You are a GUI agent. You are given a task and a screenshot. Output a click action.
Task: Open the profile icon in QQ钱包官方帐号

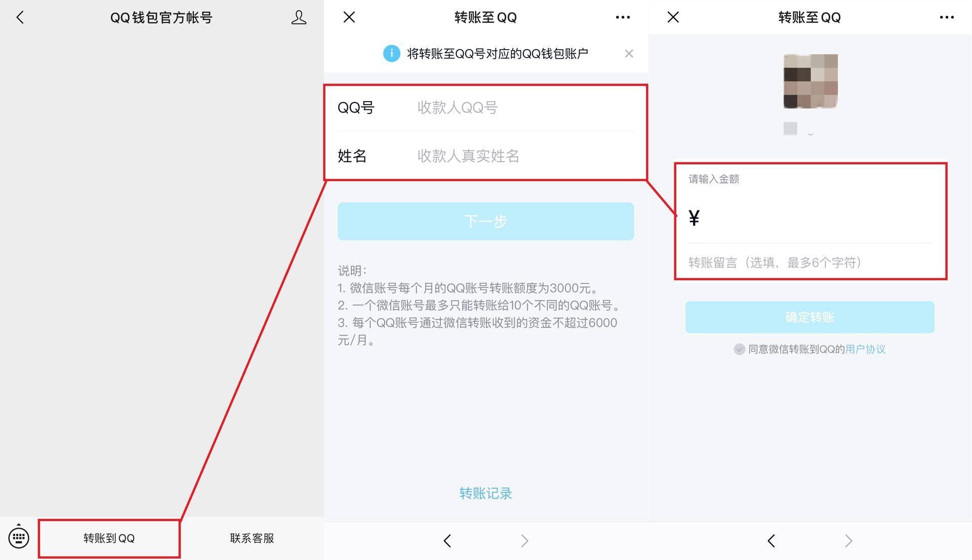pyautogui.click(x=299, y=18)
